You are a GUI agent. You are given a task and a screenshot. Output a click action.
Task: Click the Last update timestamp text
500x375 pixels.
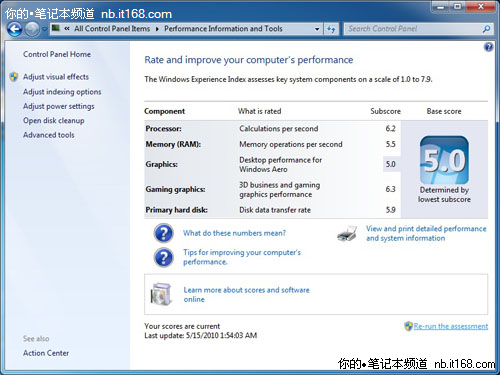coord(200,335)
